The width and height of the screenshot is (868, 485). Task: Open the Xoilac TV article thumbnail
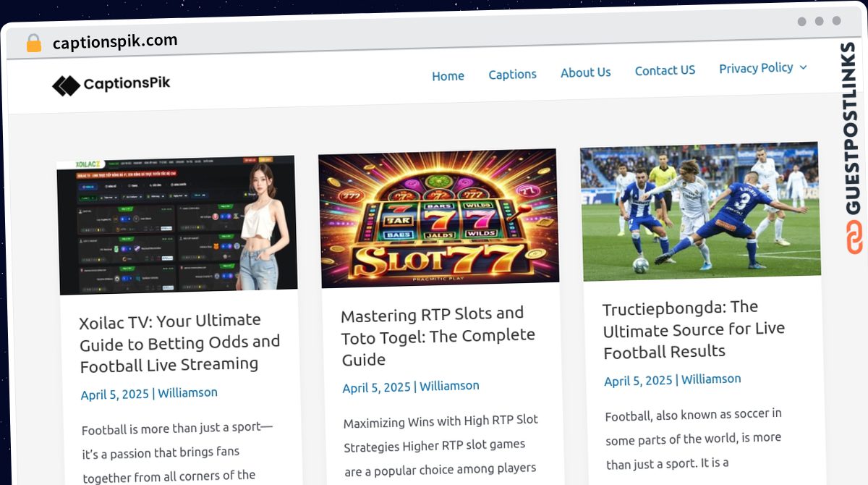tap(177, 225)
